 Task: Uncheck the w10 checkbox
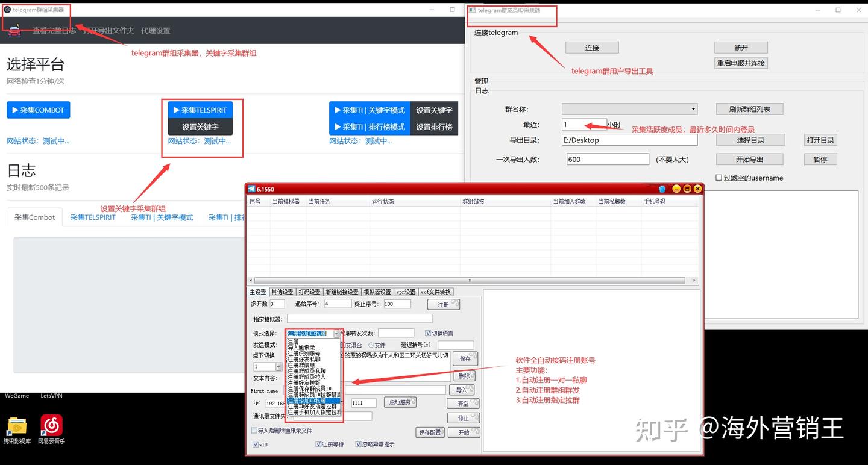click(257, 444)
